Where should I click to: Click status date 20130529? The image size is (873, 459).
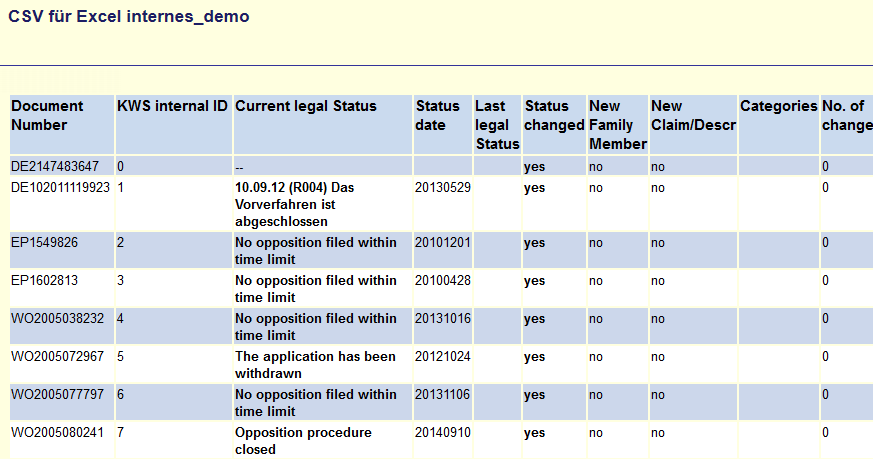click(x=443, y=187)
